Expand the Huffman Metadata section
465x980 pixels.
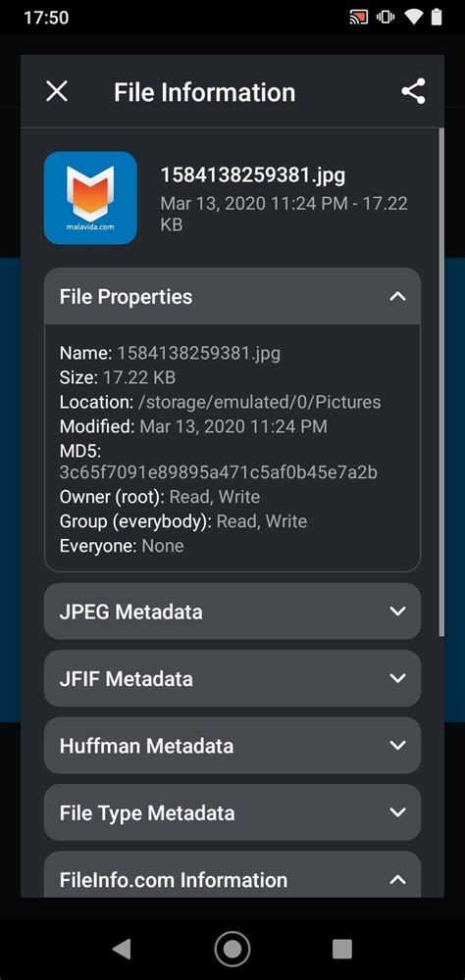click(232, 745)
